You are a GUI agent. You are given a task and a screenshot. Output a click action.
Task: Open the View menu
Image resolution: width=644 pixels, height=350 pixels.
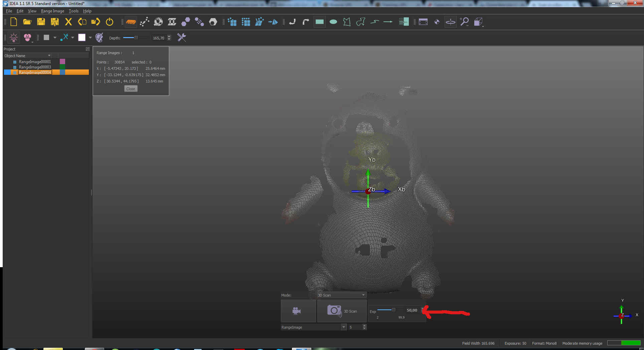32,11
